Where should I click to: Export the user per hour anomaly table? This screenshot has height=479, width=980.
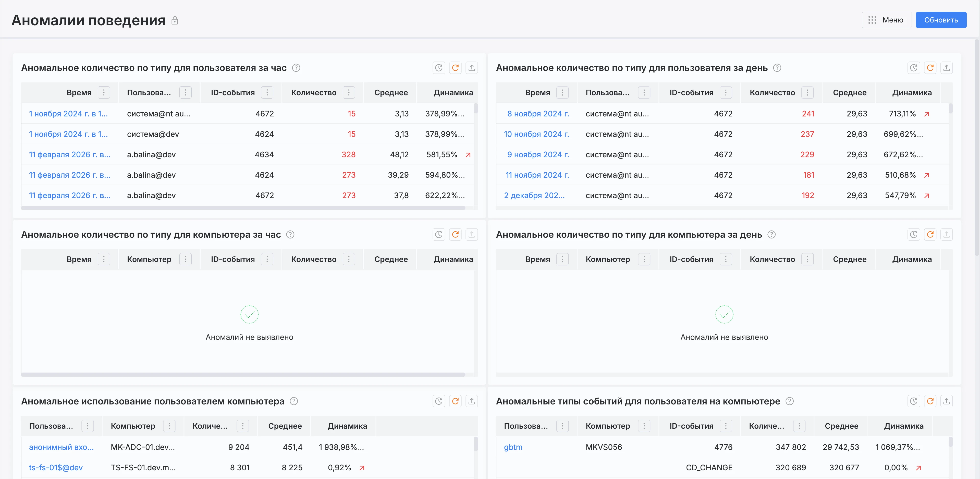(472, 68)
